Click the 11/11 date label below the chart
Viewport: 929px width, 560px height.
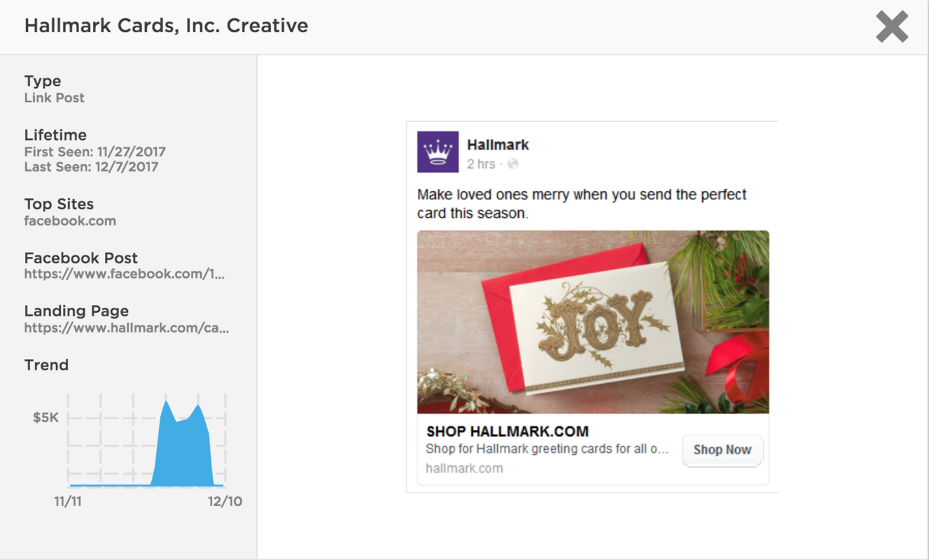(x=69, y=501)
